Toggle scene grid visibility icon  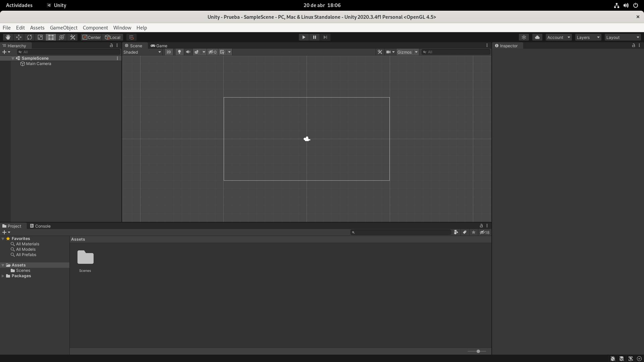pos(222,52)
